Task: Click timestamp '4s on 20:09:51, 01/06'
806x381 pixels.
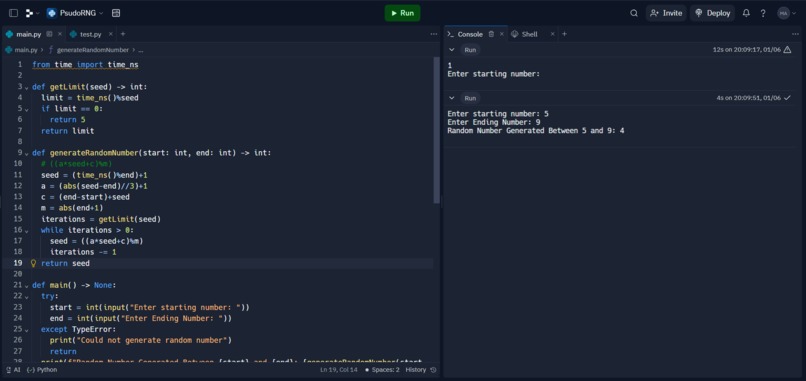Action: 748,98
